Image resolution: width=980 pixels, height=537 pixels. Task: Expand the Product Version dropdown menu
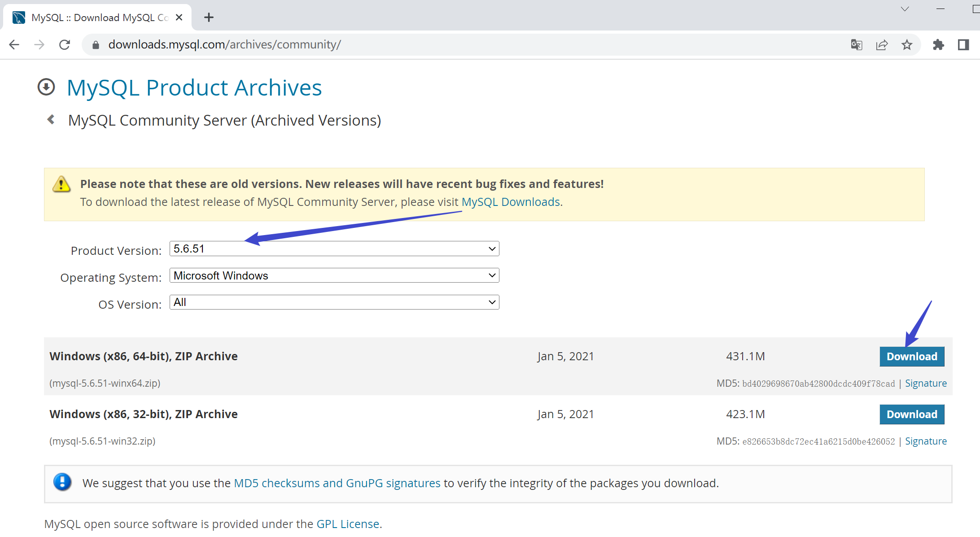click(333, 249)
